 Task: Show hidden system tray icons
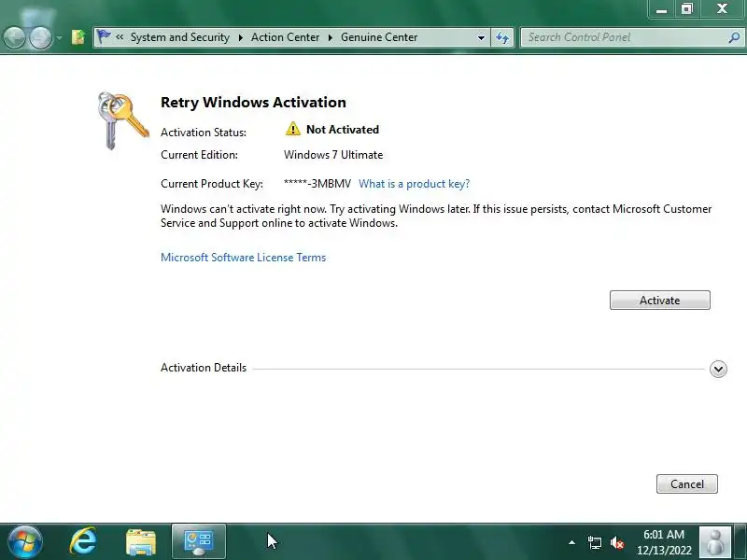(x=571, y=542)
